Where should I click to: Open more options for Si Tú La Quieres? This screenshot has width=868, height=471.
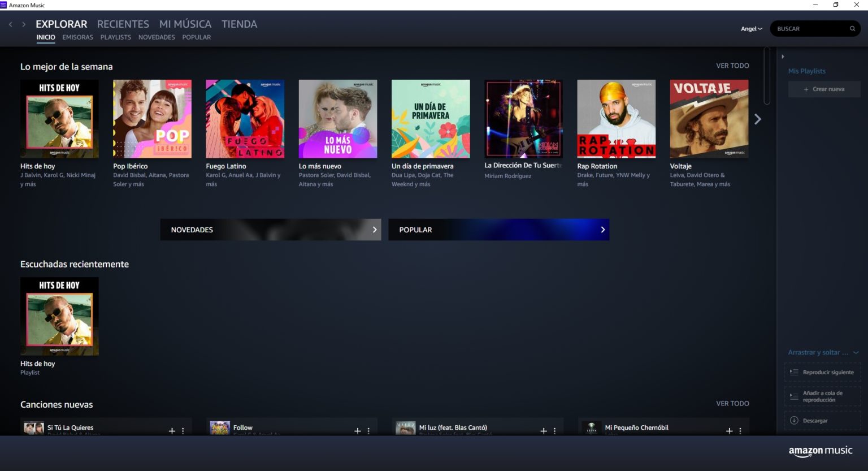click(x=183, y=431)
